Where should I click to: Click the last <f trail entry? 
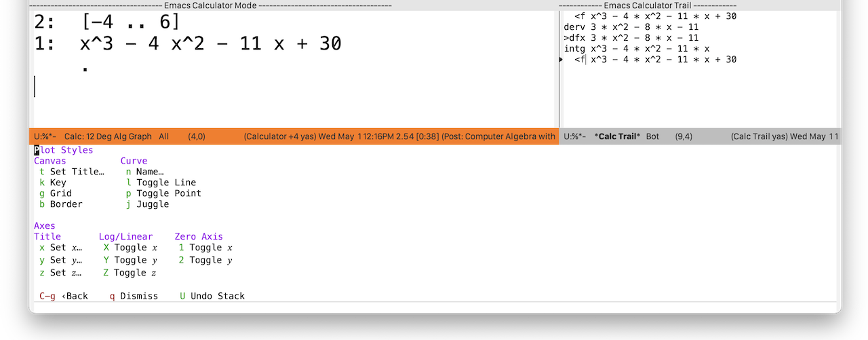point(656,60)
